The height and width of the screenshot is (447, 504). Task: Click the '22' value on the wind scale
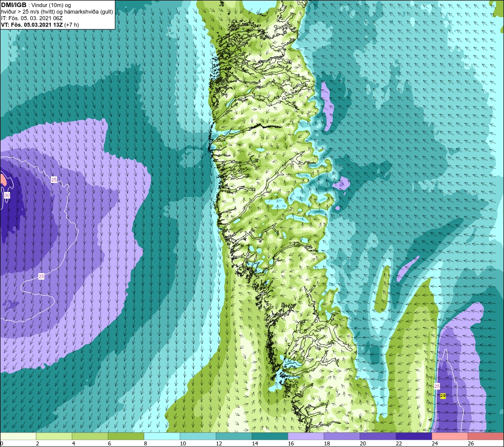[399, 443]
